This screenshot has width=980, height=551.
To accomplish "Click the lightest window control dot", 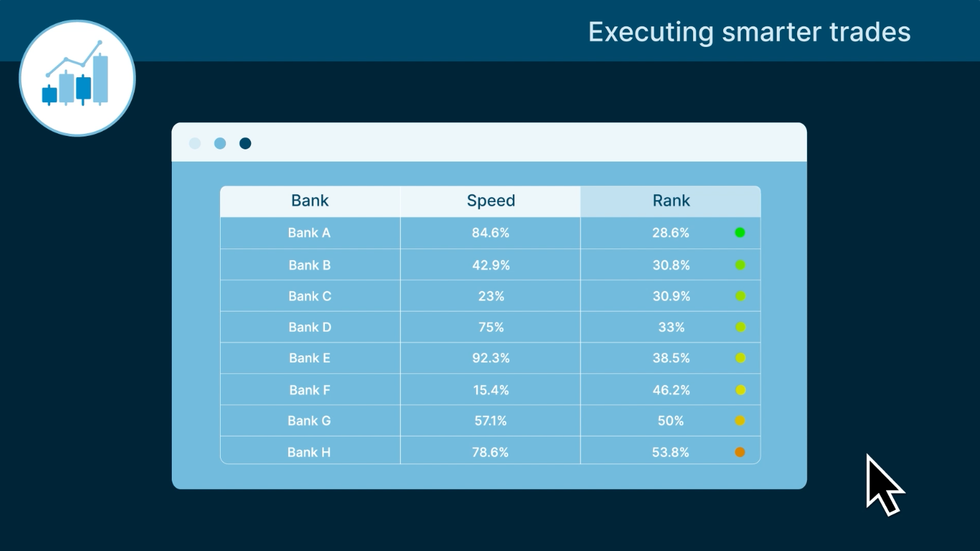I will 195,144.
